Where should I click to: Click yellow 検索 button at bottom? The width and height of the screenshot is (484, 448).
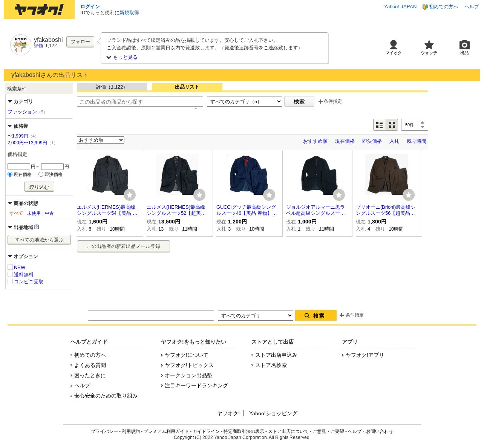(x=316, y=315)
